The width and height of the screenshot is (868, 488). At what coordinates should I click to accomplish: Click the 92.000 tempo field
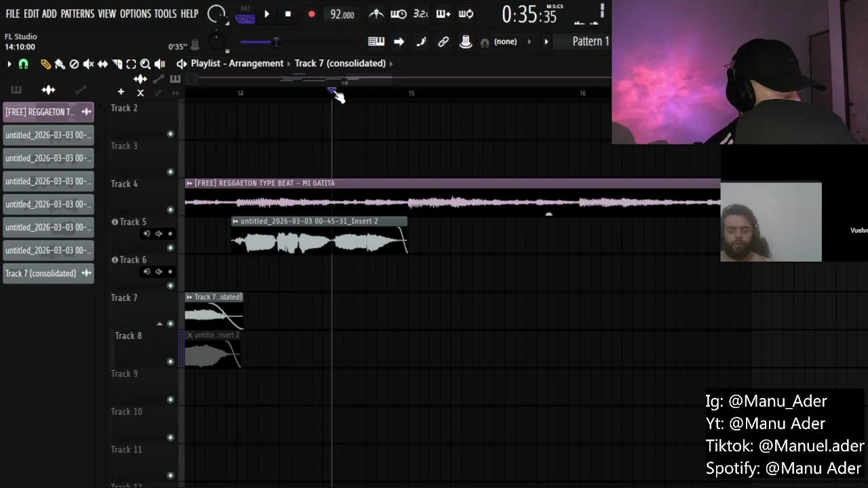click(x=342, y=14)
